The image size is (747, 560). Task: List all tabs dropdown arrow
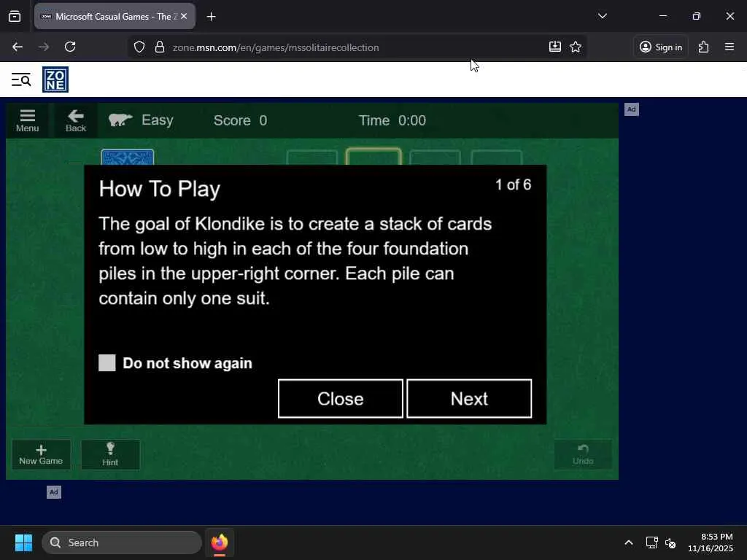click(602, 16)
